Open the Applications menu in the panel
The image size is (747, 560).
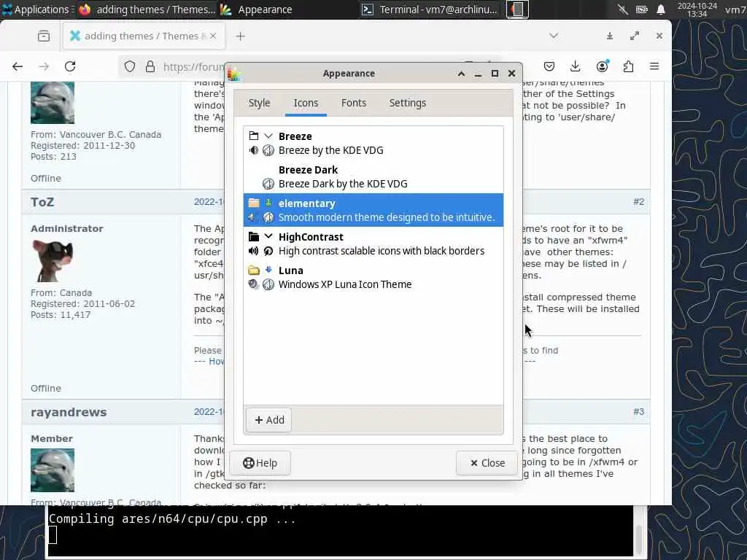pos(36,9)
